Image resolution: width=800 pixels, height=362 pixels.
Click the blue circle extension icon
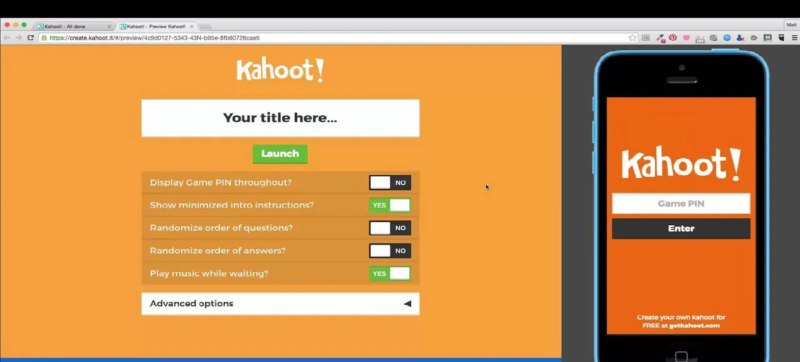point(727,38)
